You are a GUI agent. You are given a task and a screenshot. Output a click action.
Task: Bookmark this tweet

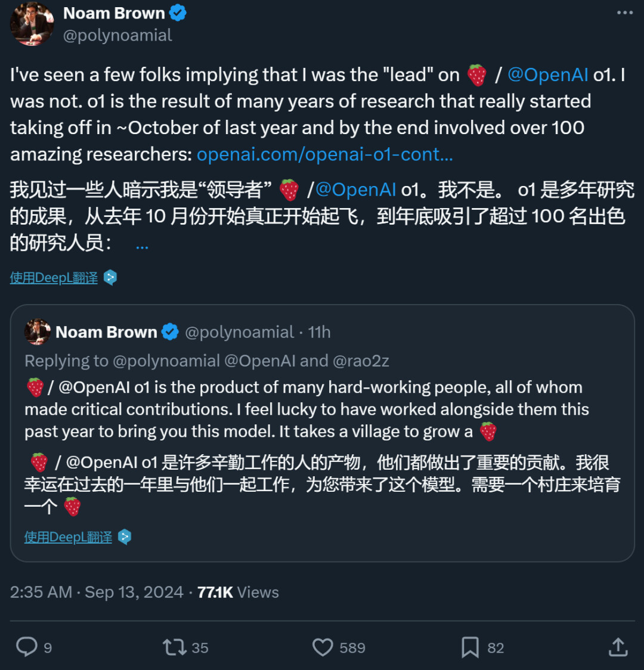point(470,647)
